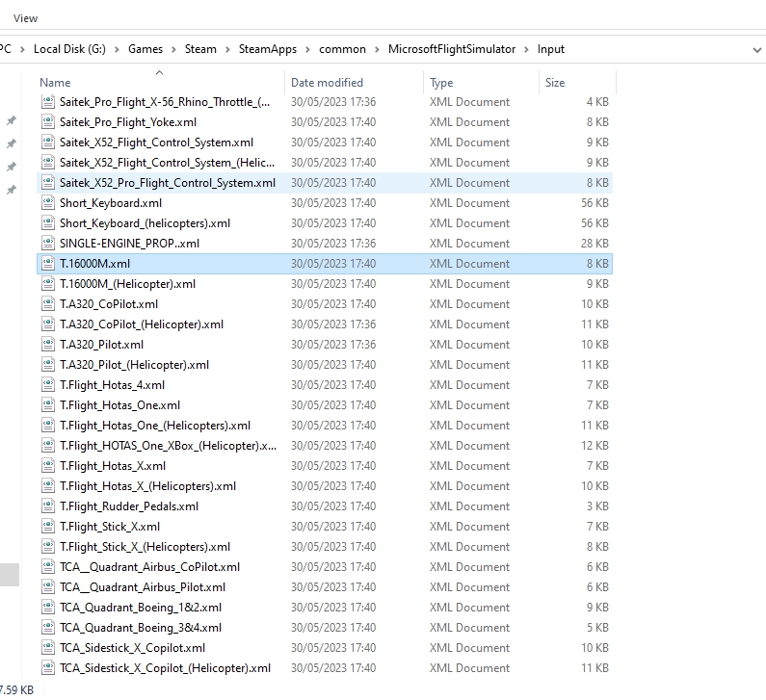
Task: Click TCA_Quadrant_Boeing_3&4.xml file icon
Action: [x=48, y=627]
